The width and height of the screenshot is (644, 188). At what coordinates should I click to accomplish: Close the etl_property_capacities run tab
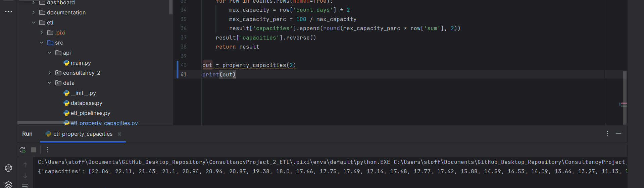pos(119,134)
